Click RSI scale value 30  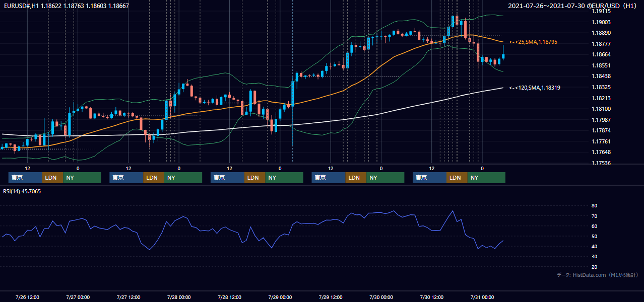[x=594, y=256]
